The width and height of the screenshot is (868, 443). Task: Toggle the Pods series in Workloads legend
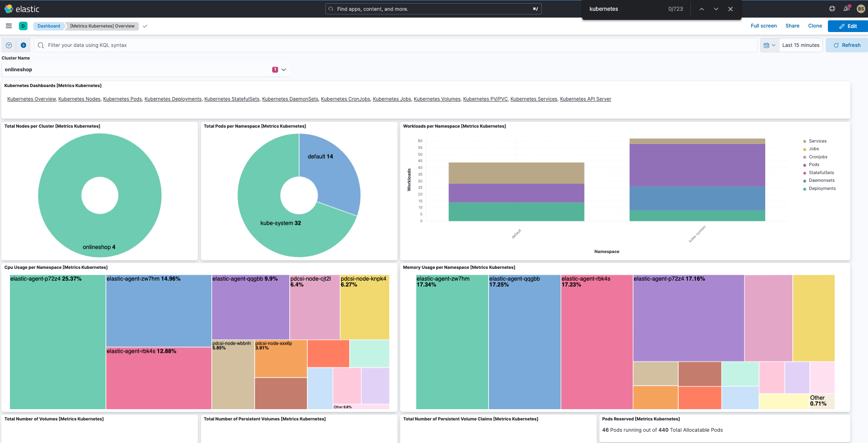pyautogui.click(x=813, y=165)
